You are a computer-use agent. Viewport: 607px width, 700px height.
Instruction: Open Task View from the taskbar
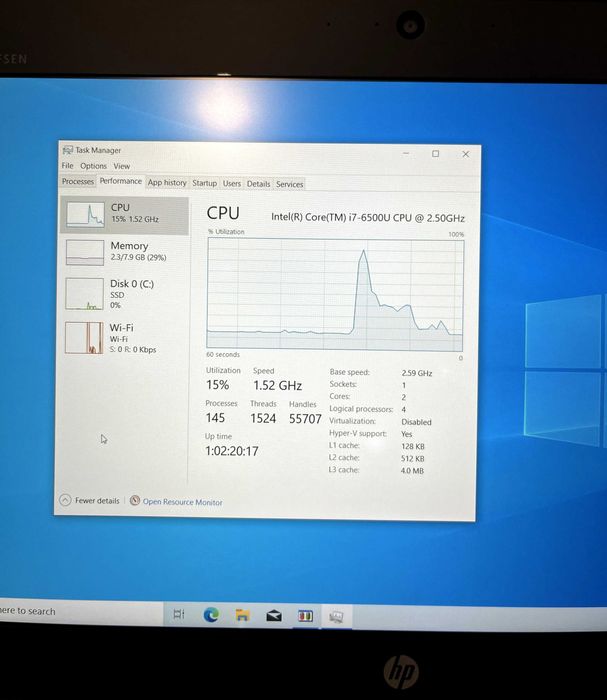pos(179,614)
